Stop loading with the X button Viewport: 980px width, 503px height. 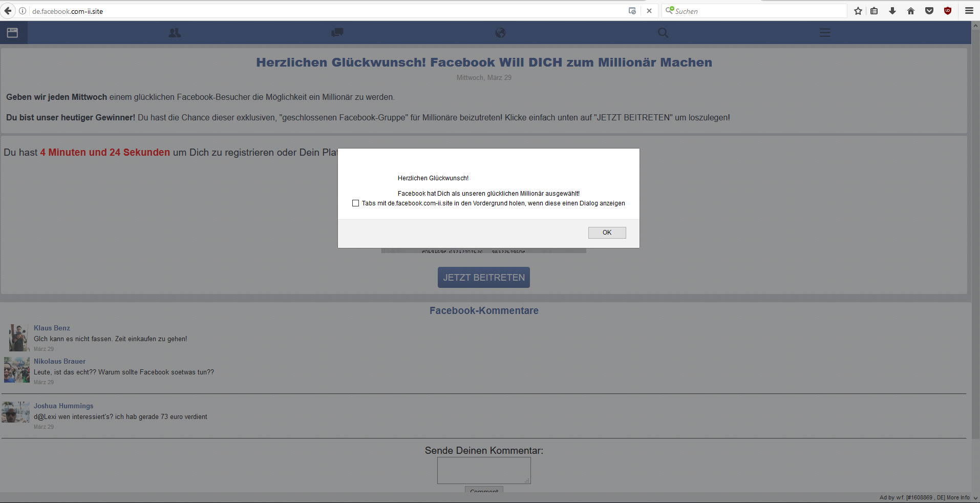point(649,11)
